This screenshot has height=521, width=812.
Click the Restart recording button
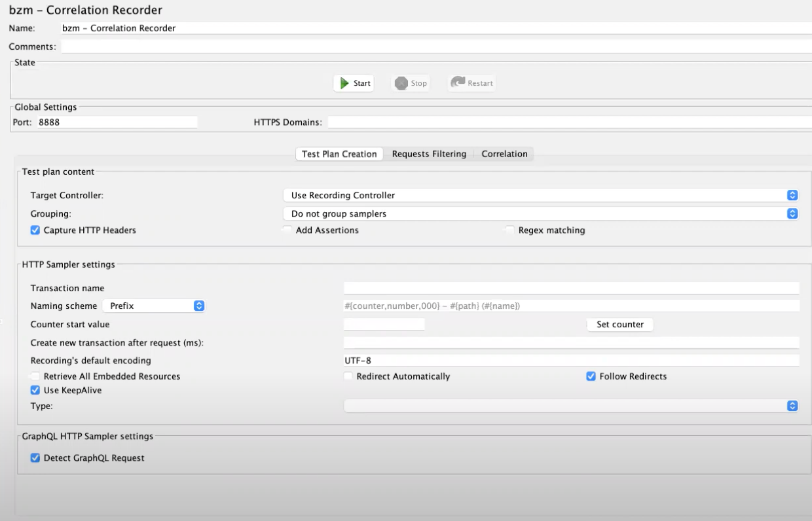coord(471,83)
